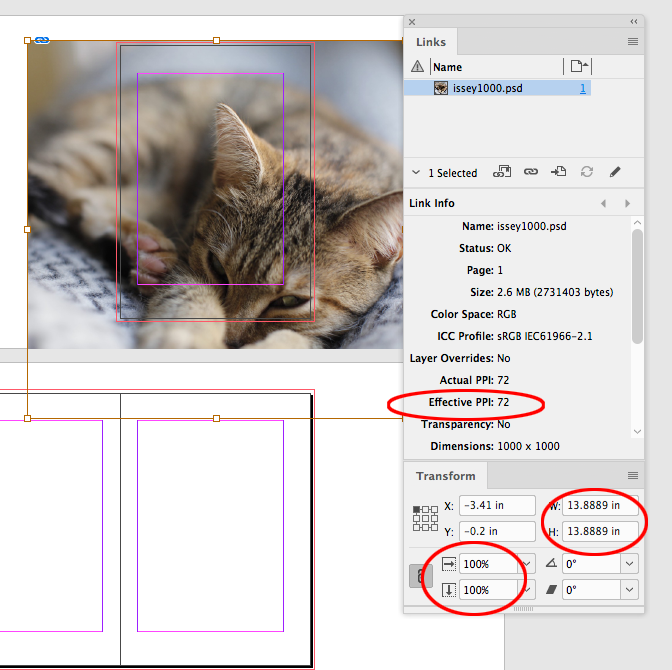Click the bottom-center handle of image frame

tap(216, 418)
